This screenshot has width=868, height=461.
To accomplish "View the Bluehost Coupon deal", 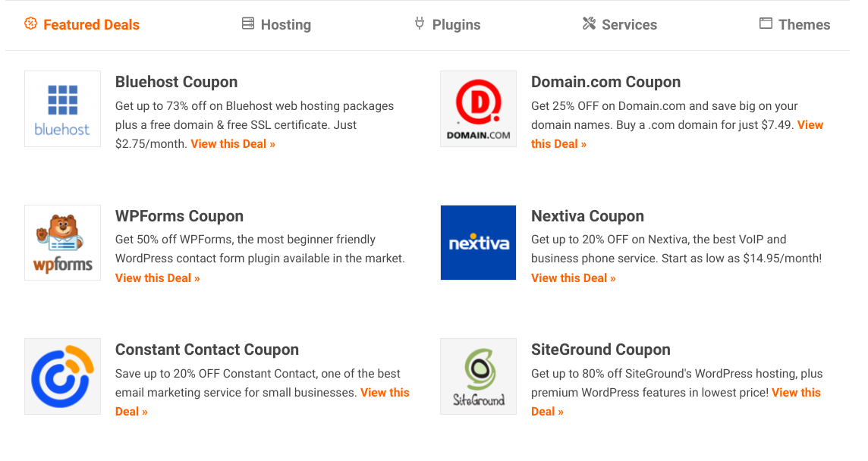I will [232, 143].
